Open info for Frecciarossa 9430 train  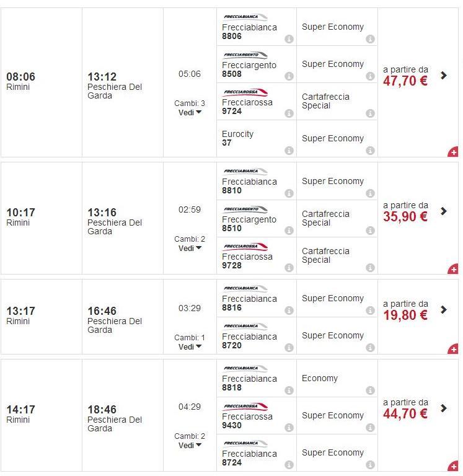[289, 428]
